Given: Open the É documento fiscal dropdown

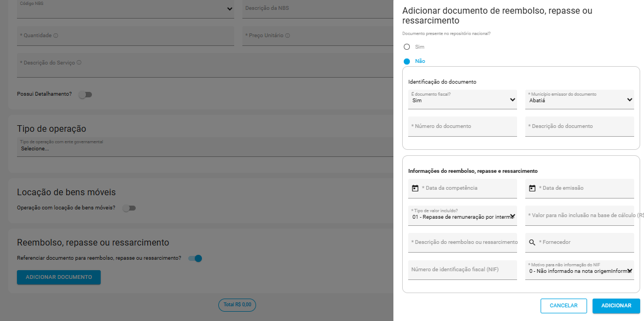Looking at the screenshot, I should point(462,100).
